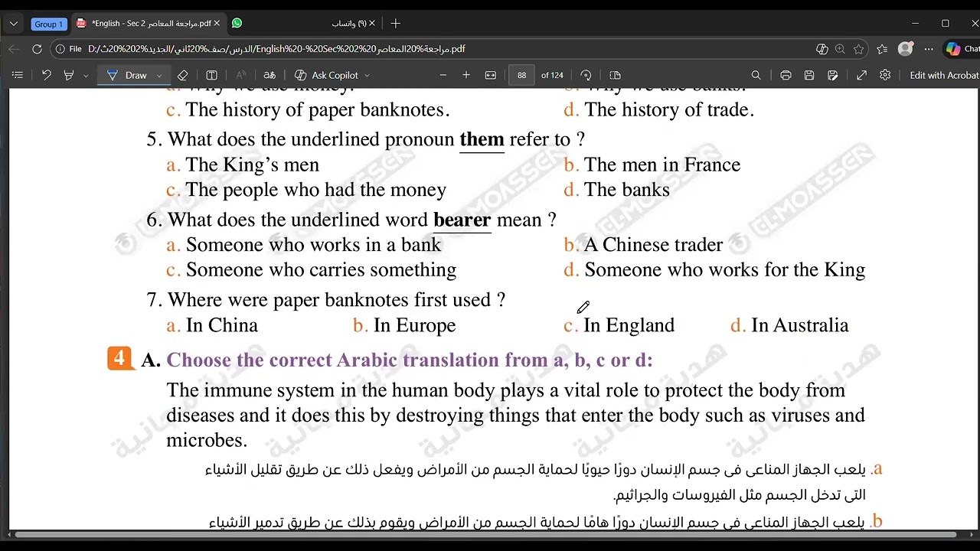Click answer 'Someone who works for the King'
980x551 pixels.
724,270
